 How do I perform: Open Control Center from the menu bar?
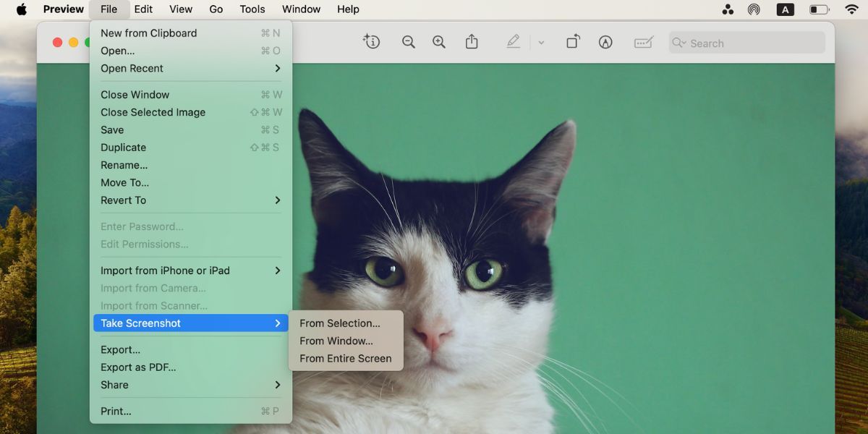[x=728, y=9]
